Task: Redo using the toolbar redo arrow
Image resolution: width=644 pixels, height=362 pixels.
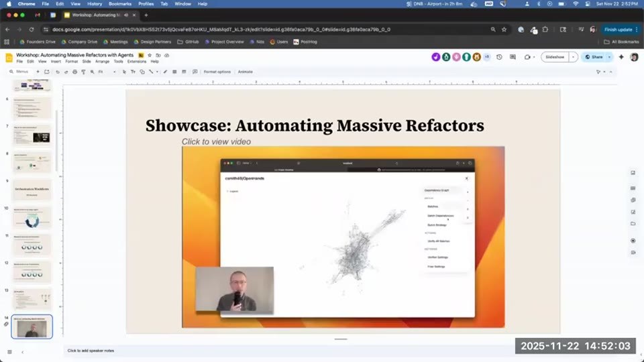Action: (x=66, y=72)
